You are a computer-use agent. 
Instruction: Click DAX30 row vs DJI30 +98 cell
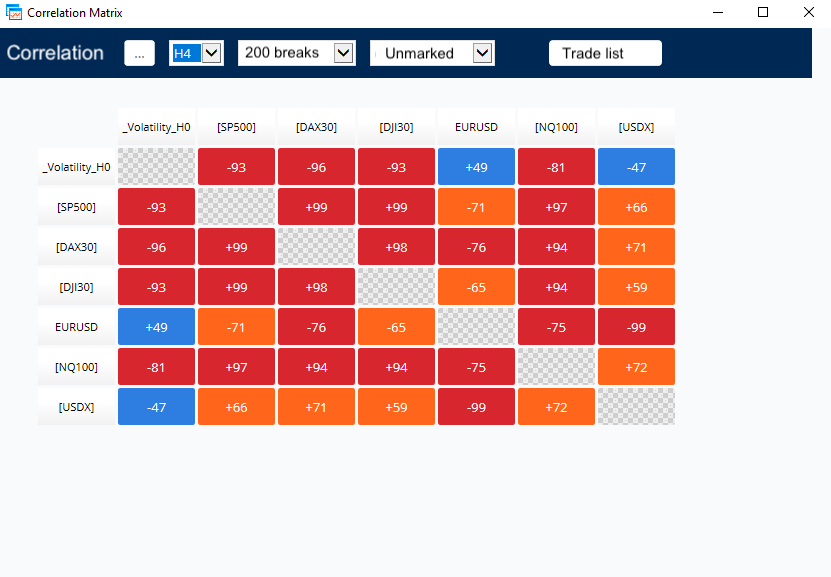[396, 247]
